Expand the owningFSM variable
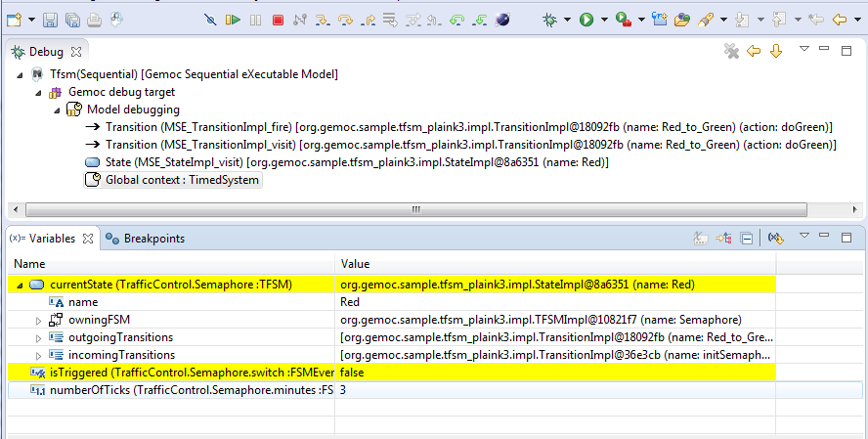 (x=39, y=320)
